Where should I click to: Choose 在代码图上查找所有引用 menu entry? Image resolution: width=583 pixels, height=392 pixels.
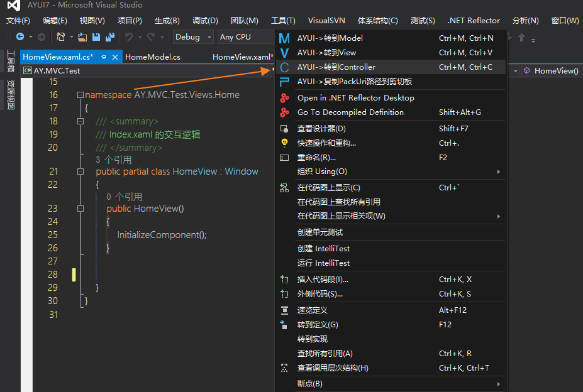[x=391, y=202]
